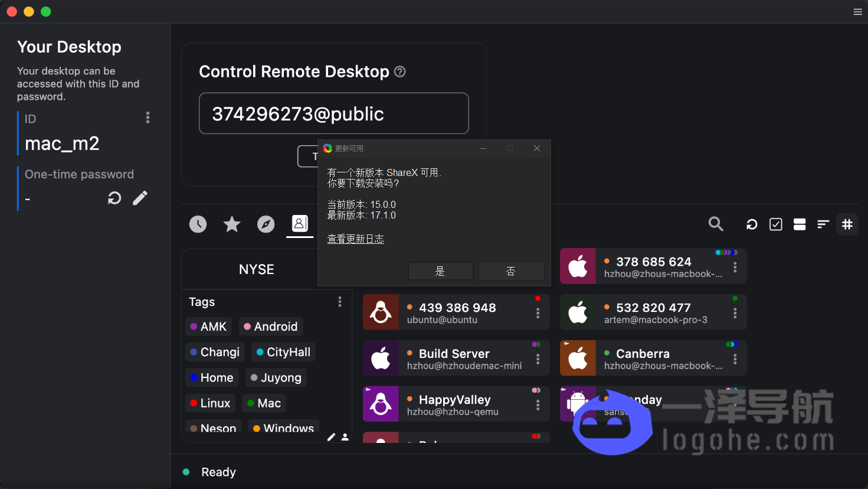
Task: Open menu for HappyValley peer
Action: 538,405
